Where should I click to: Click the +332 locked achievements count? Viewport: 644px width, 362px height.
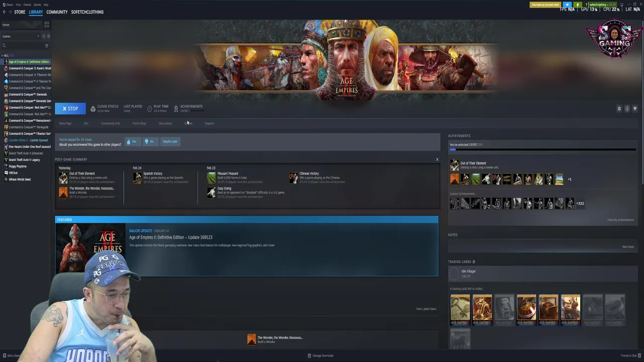(580, 204)
